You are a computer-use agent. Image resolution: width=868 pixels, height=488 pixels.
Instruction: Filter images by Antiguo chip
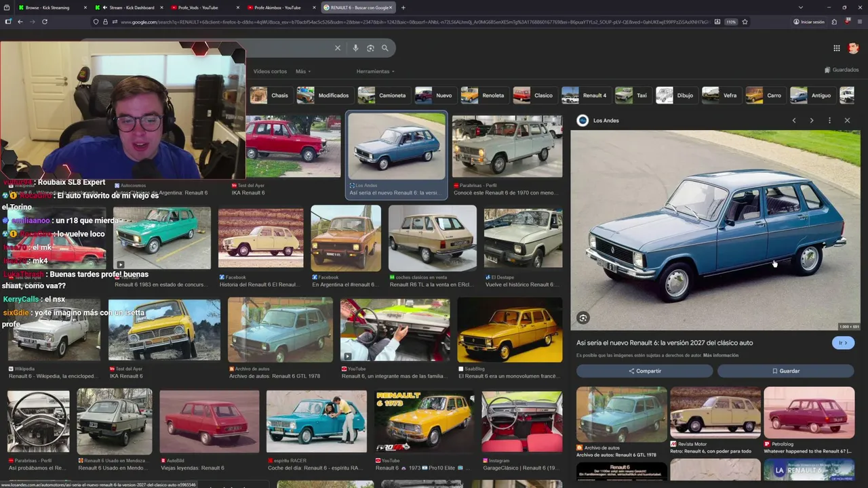tap(812, 96)
